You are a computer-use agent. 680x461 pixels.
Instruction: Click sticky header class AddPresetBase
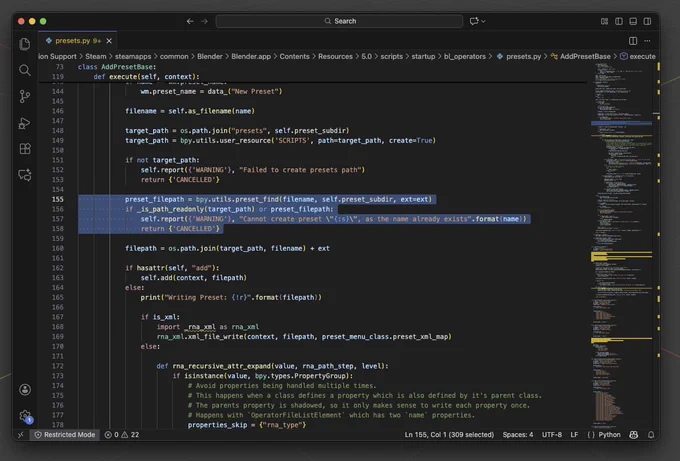click(117, 67)
